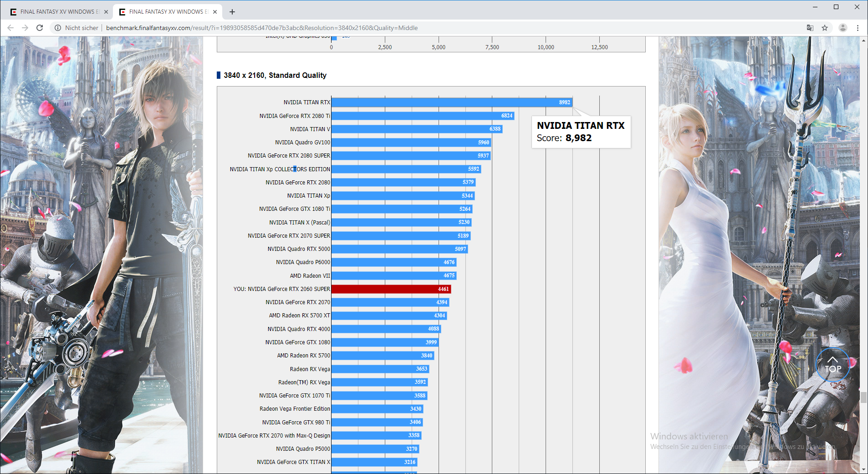The image size is (868, 474).
Task: Open the Chrome three-dot menu
Action: tap(858, 28)
